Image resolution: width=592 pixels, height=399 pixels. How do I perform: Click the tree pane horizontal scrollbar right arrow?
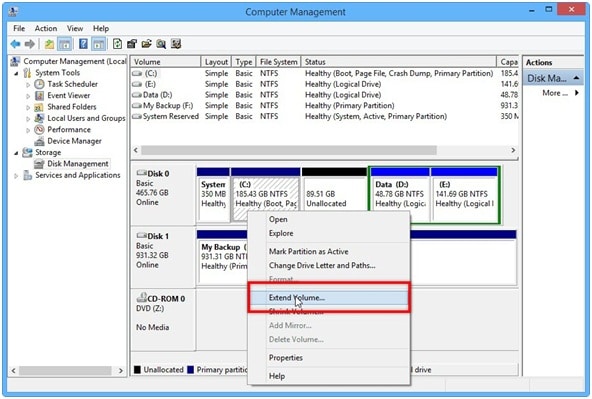[x=121, y=371]
